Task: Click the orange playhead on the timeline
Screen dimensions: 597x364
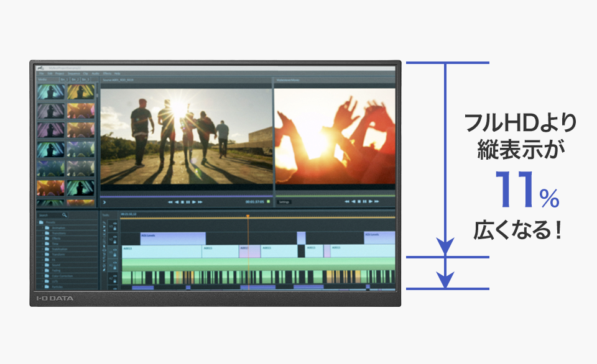Action: tap(248, 217)
